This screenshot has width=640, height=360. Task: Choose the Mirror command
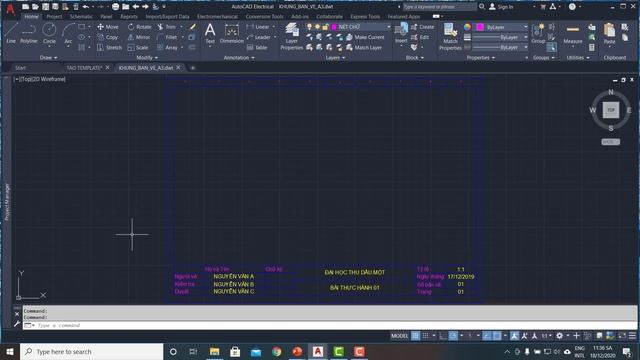(139, 37)
